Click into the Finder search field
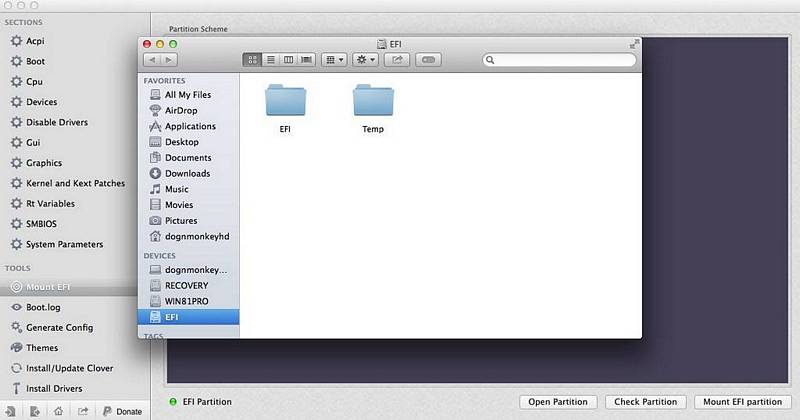The image size is (800, 420). tap(560, 60)
